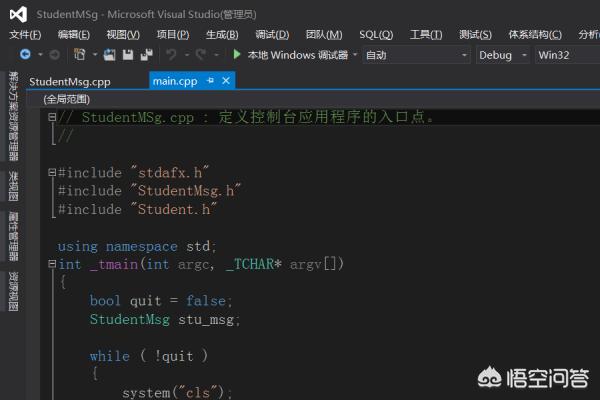This screenshot has height=400, width=600.
Task: Open dropdown arrow beside the back button
Action: 40,55
